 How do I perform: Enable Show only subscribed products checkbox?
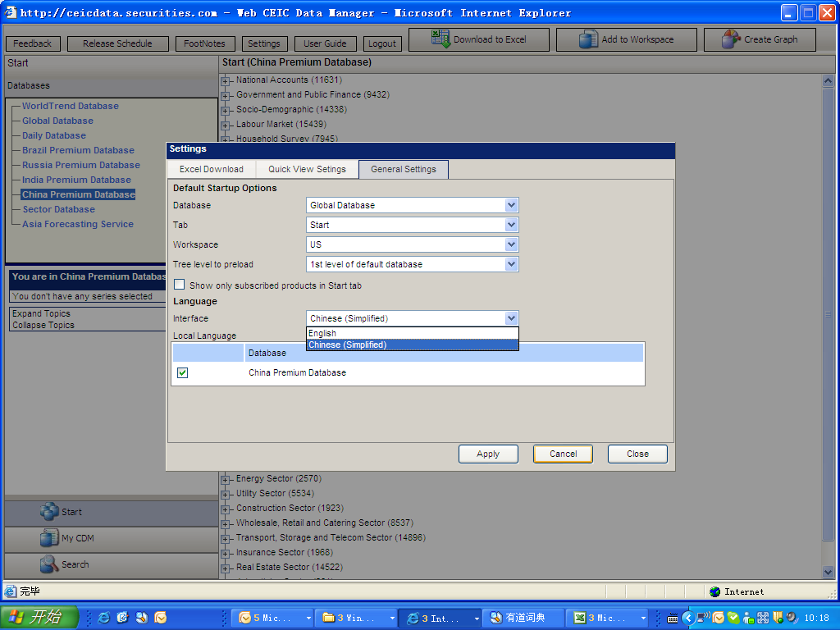click(x=180, y=285)
